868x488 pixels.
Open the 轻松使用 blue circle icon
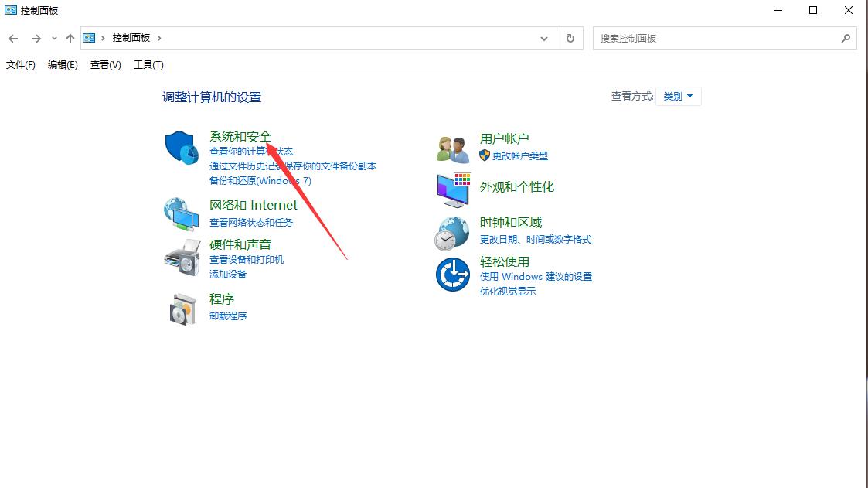(453, 275)
